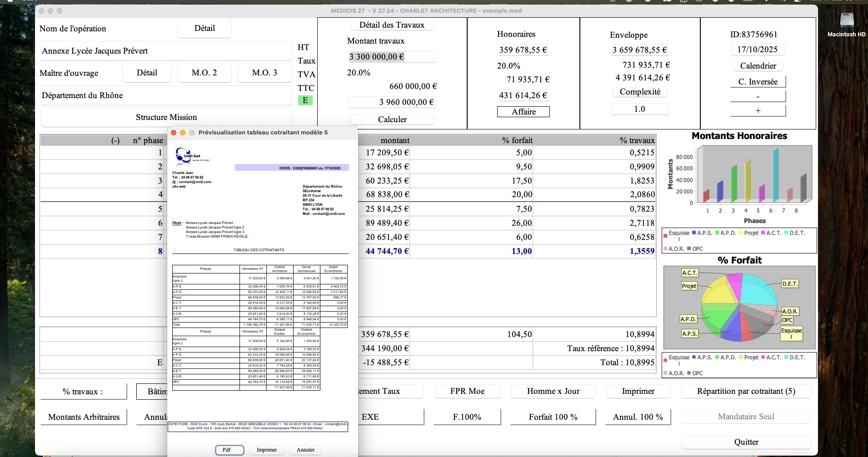This screenshot has width=868, height=457.
Task: Click Quitter button
Action: point(746,442)
